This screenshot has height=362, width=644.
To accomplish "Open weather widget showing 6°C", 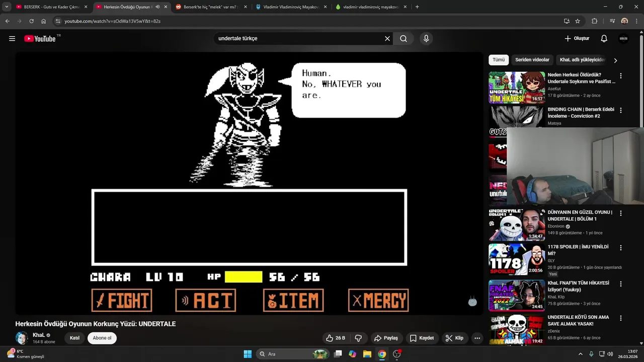I will click(x=25, y=354).
